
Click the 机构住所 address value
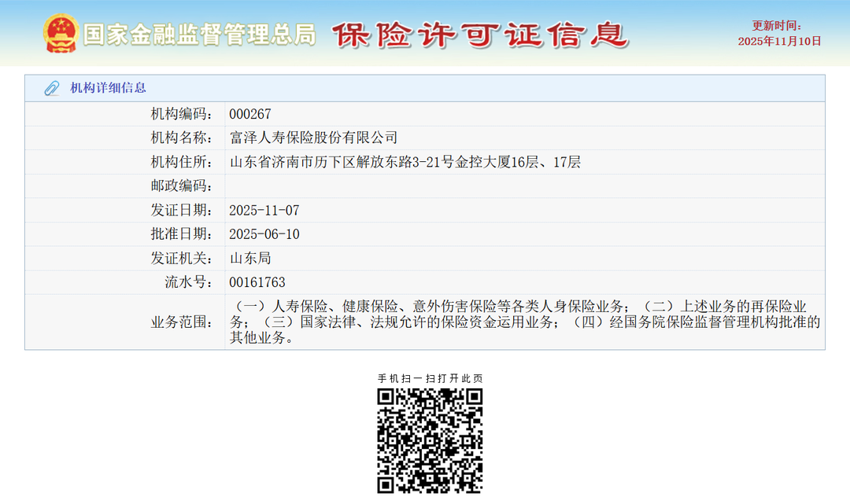tap(405, 163)
